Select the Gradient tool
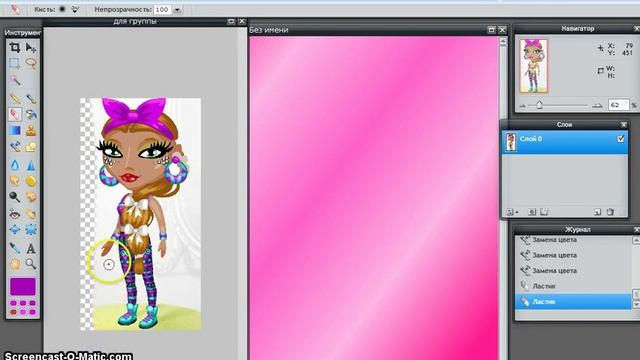The width and height of the screenshot is (640, 360). coord(15,131)
